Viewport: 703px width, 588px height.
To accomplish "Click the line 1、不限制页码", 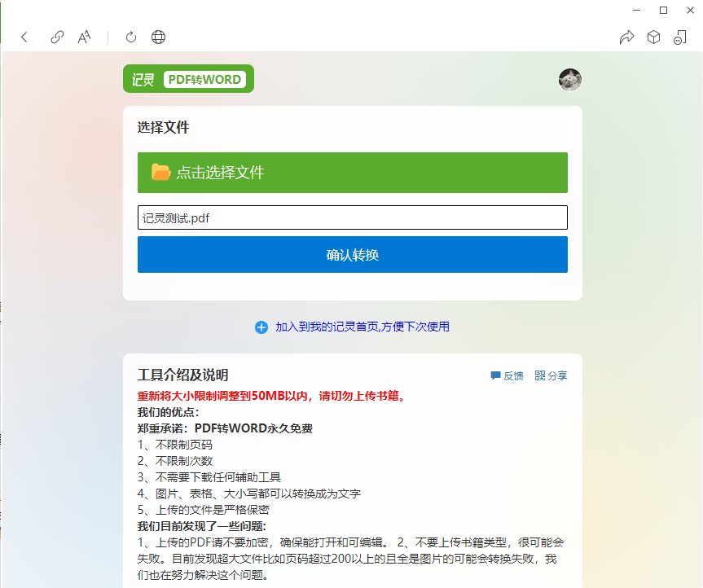I will point(175,445).
